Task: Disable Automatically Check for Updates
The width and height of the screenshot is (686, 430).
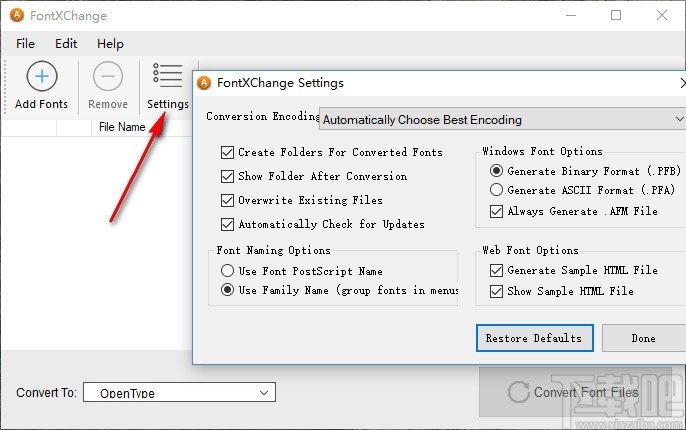Action: click(x=227, y=224)
